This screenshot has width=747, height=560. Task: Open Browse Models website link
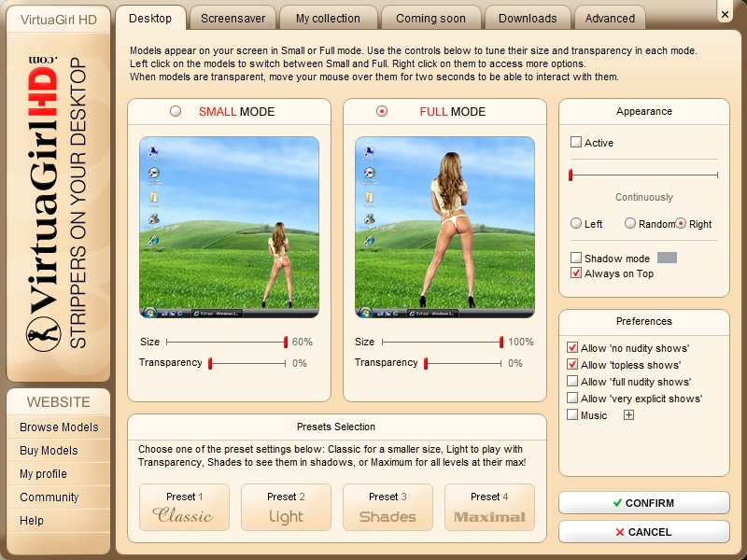tap(59, 427)
